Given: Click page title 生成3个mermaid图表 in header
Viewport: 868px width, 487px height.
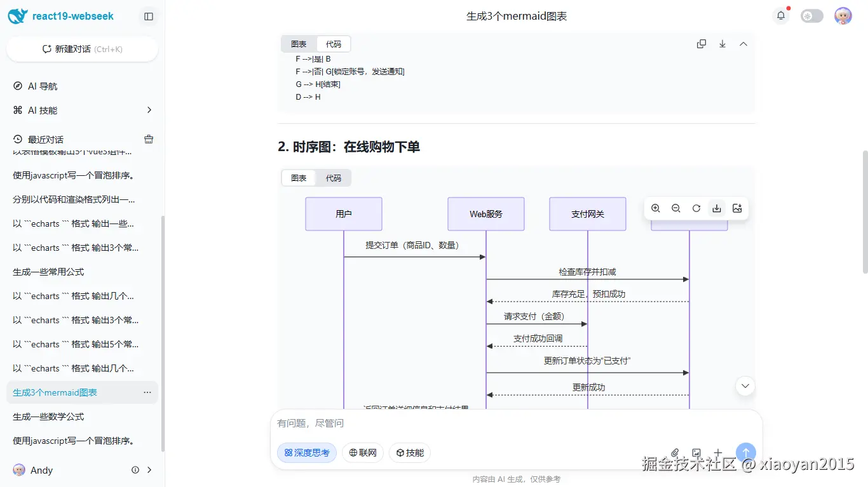Looking at the screenshot, I should 517,17.
